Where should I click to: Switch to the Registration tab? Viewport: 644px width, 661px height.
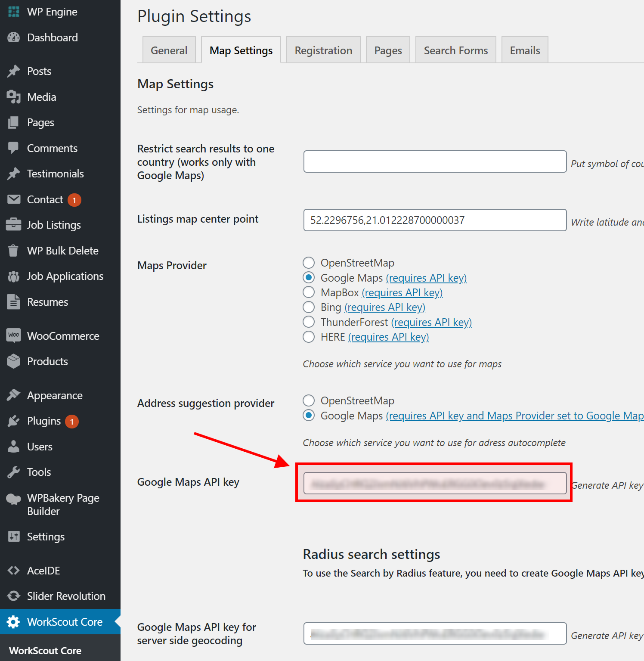[x=323, y=50]
